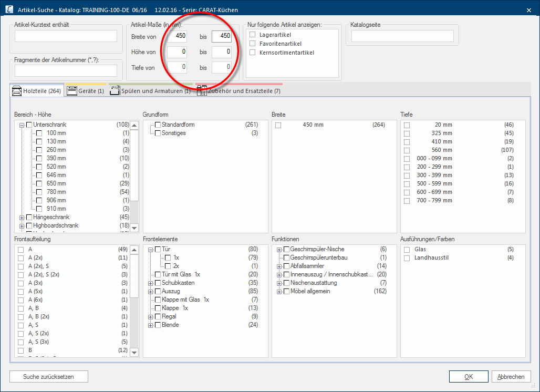Confirm search with the OK button
This screenshot has height=392, width=540.
(469, 377)
